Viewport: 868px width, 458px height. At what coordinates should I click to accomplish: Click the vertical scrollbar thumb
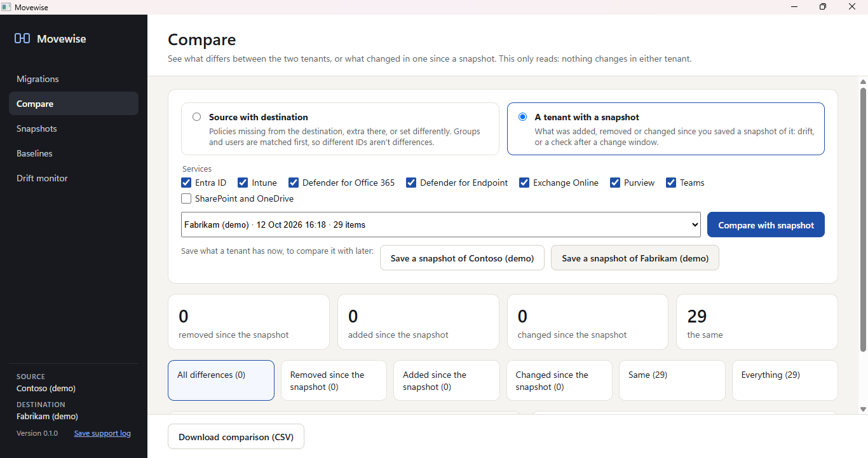tap(863, 219)
